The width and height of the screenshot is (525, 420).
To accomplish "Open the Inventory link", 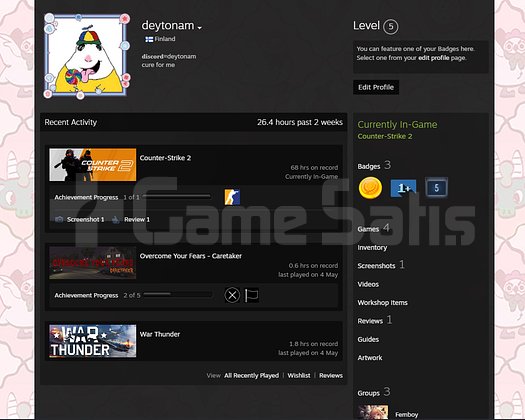I will [372, 248].
